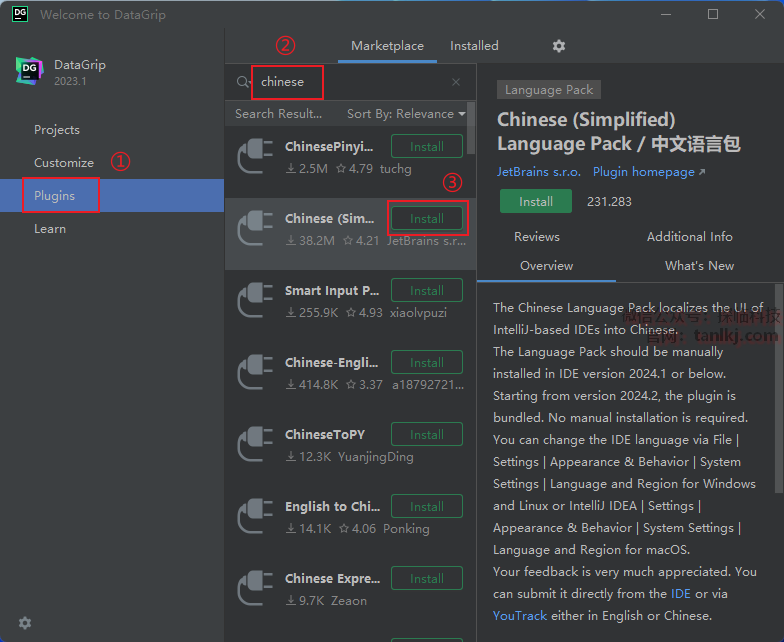Click the search magnifier icon
784x642 pixels.
point(243,82)
